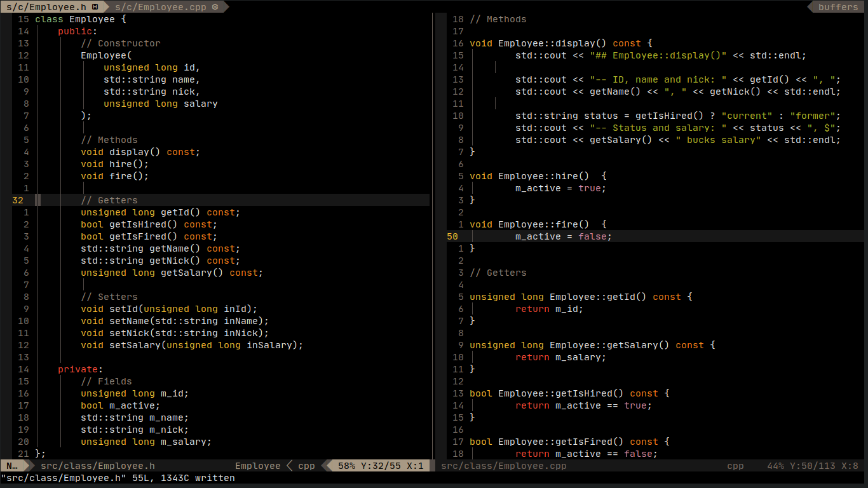Click the std::string name, parameter line

pos(152,79)
